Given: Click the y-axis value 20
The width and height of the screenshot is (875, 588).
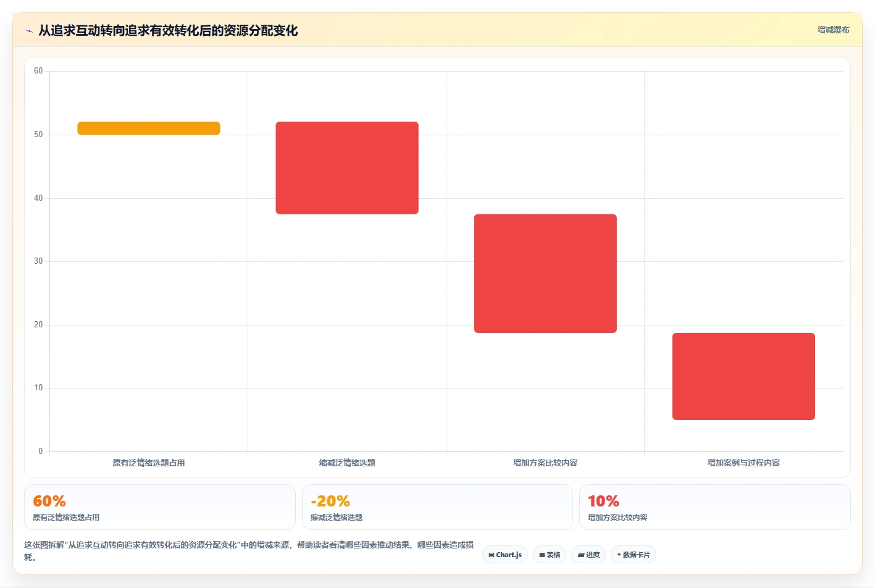Looking at the screenshot, I should pos(38,325).
